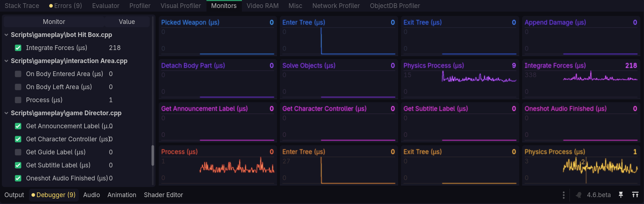Uncheck Integrate Forces (µs) monitor
This screenshot has height=204, width=644.
(x=18, y=48)
